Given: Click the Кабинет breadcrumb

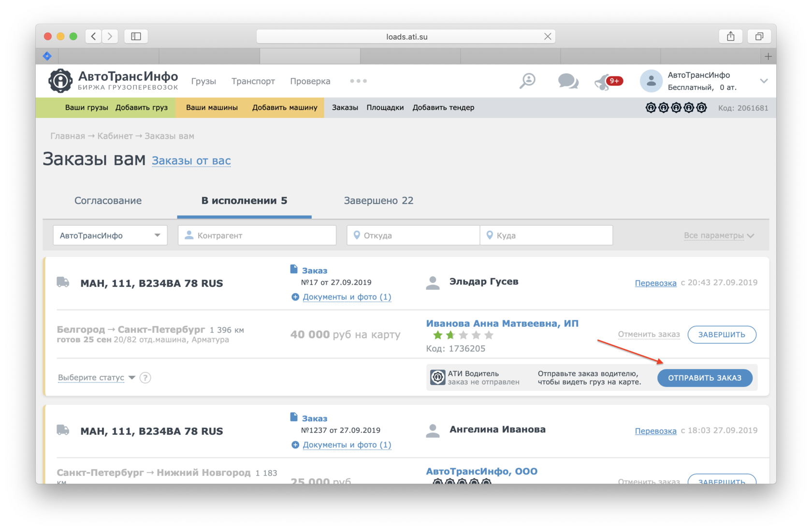Looking at the screenshot, I should pyautogui.click(x=115, y=136).
